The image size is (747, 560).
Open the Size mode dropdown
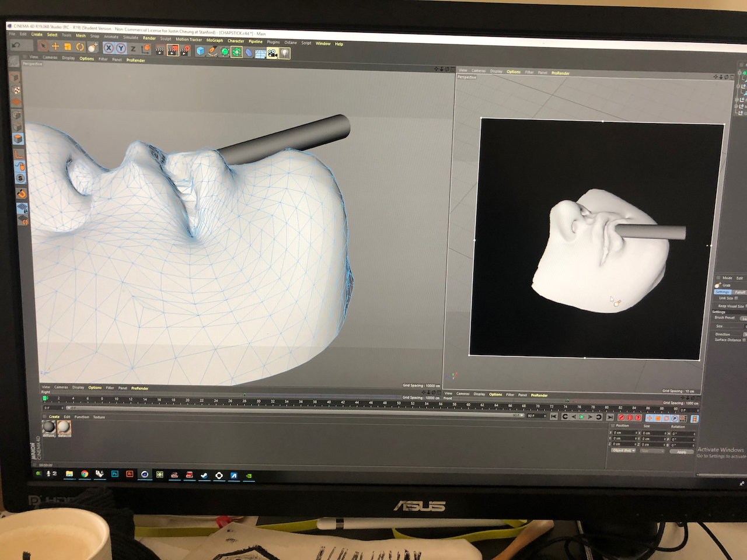[652, 451]
